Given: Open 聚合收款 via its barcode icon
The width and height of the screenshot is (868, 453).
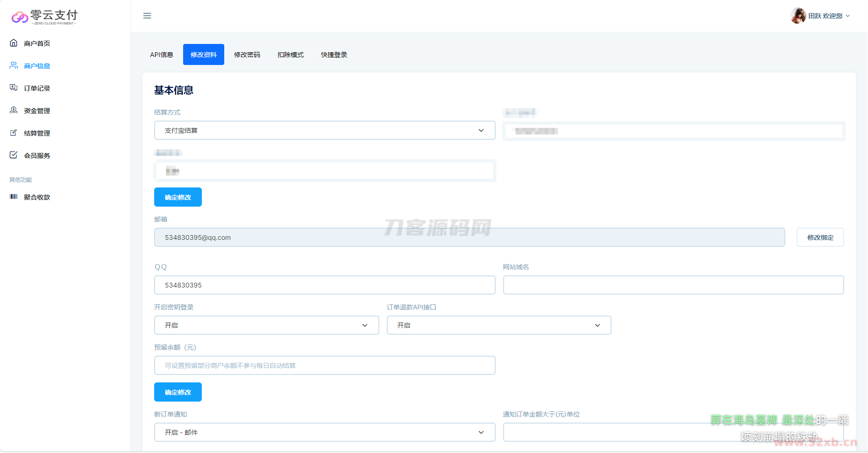Looking at the screenshot, I should [x=14, y=197].
